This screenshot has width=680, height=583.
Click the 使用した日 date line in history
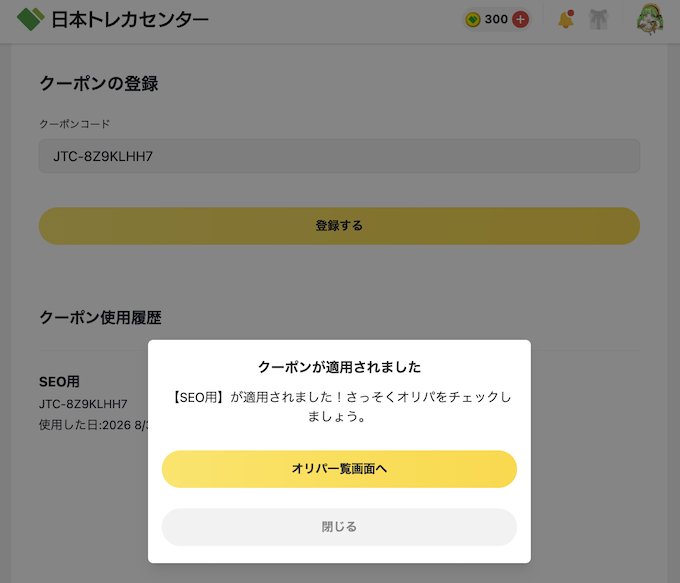[x=93, y=425]
